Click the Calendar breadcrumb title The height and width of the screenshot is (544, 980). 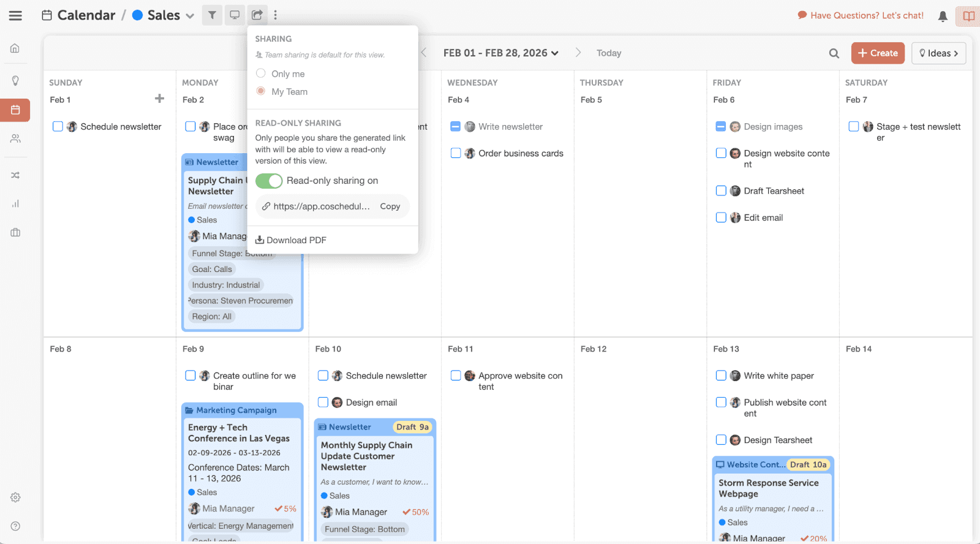pyautogui.click(x=86, y=15)
